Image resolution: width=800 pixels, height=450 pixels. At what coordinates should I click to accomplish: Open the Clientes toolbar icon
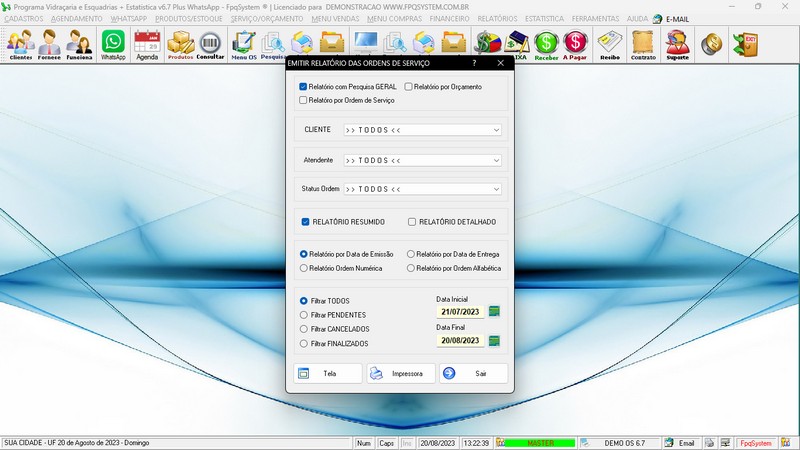(x=20, y=44)
